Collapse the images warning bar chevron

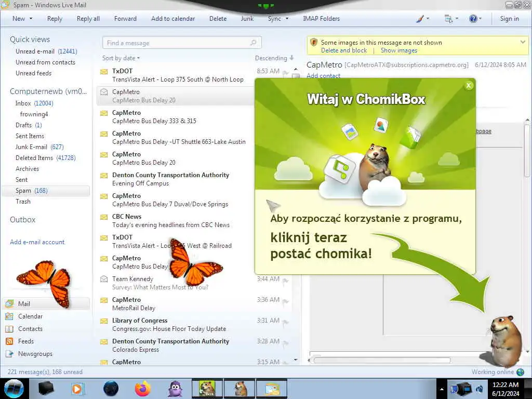523,42
